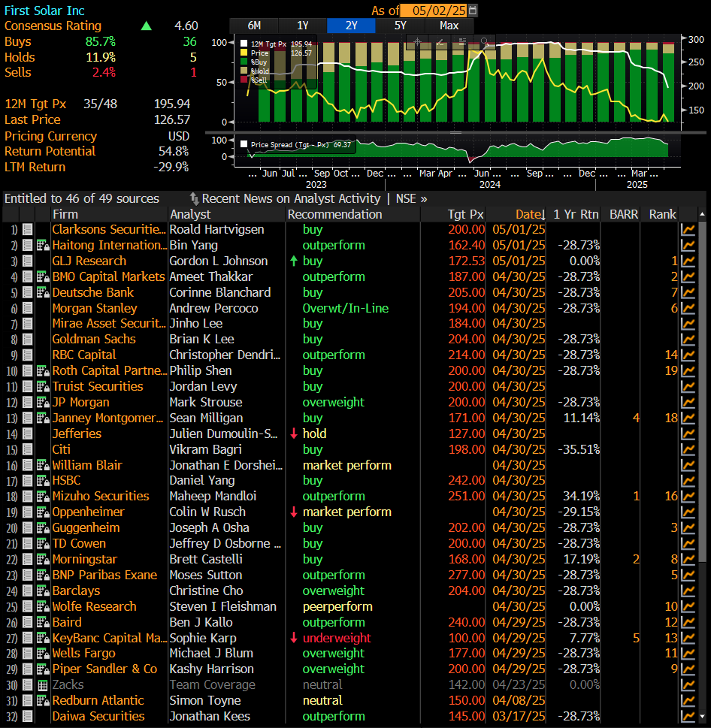Click the yellow Price legend swatch
This screenshot has height=728, width=711.
pyautogui.click(x=244, y=53)
